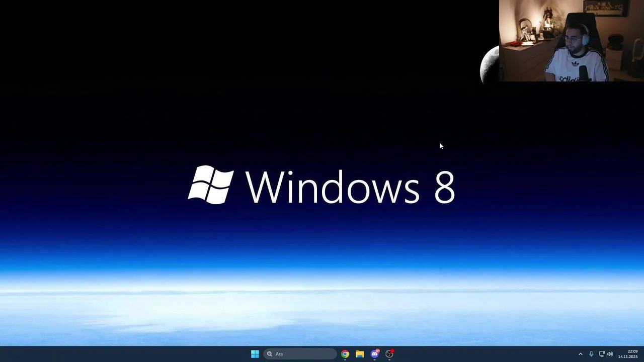Image resolution: width=644 pixels, height=362 pixels.
Task: Open the app with red notification dot
Action: click(x=389, y=354)
